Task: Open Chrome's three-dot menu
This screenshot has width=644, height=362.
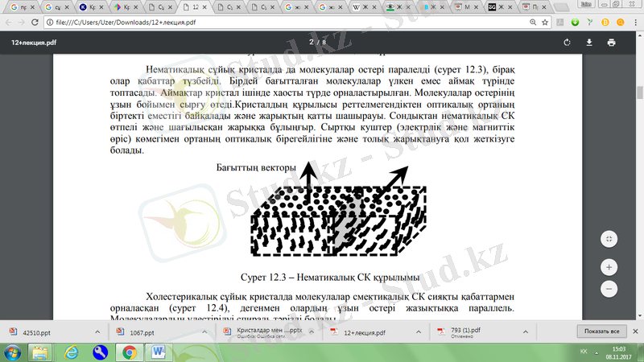Action: [634, 24]
